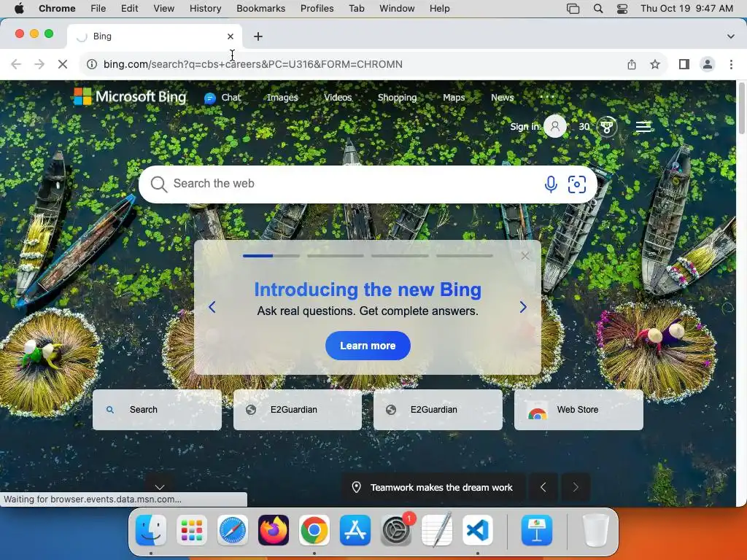Expand more Bing categories ellipsis
The height and width of the screenshot is (560, 747).
pyautogui.click(x=547, y=97)
